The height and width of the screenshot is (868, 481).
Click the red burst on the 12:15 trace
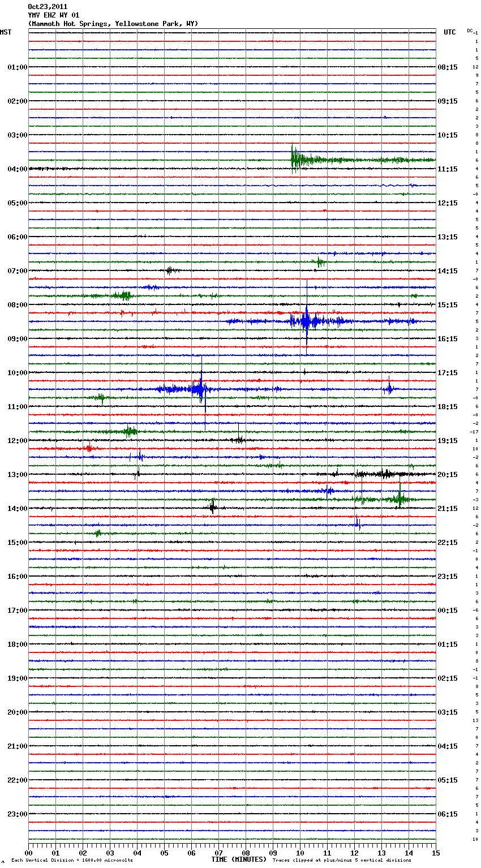[x=88, y=448]
